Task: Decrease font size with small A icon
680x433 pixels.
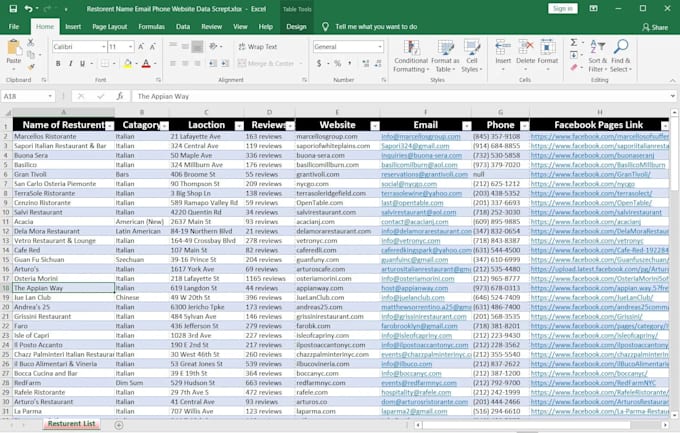Action: pyautogui.click(x=152, y=46)
